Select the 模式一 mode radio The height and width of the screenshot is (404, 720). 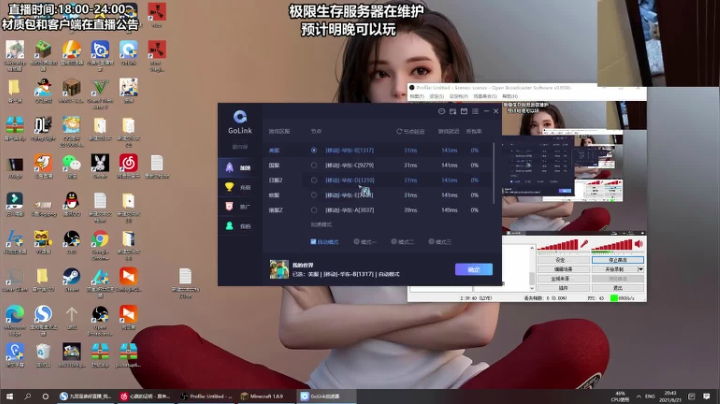pyautogui.click(x=356, y=241)
